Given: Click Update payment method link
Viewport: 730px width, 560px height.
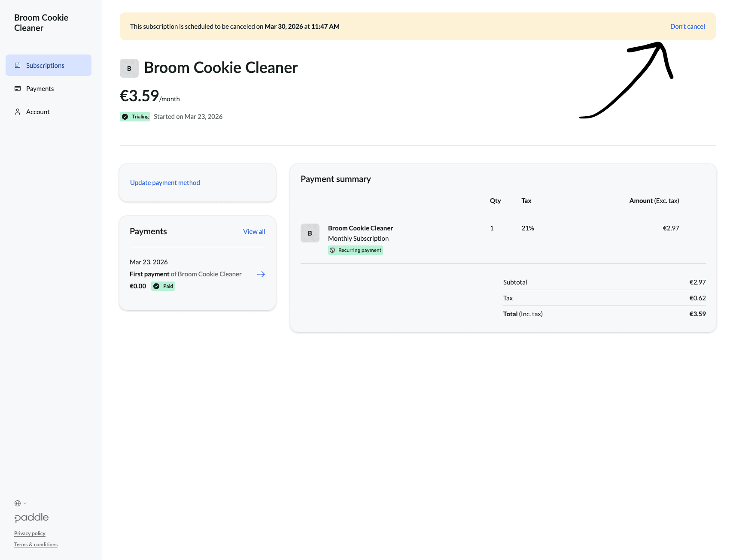Looking at the screenshot, I should (x=165, y=182).
